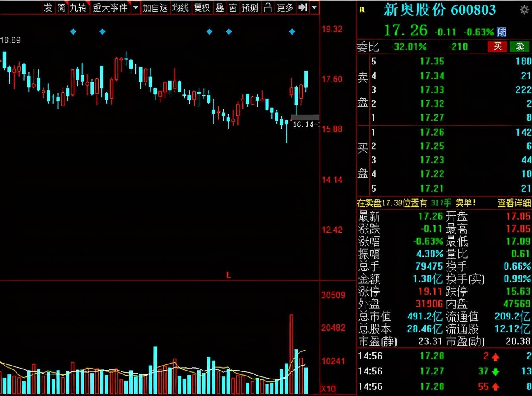Image resolution: width=532 pixels, height=396 pixels.
Task: Expand the last toolbar dropdown arrow
Action: click(x=314, y=7)
